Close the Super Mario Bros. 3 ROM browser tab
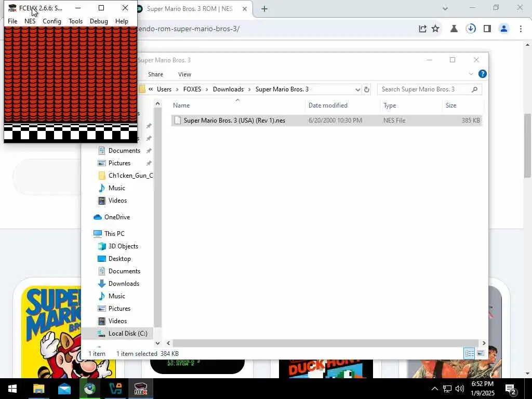This screenshot has width=532, height=399. click(x=245, y=9)
